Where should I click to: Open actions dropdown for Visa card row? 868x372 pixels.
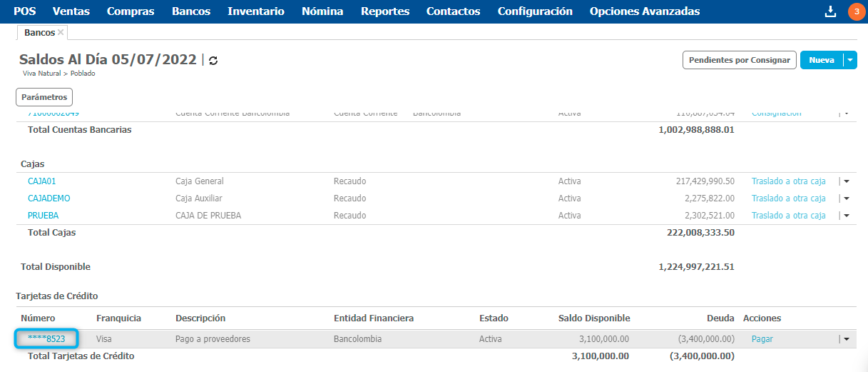pos(847,340)
